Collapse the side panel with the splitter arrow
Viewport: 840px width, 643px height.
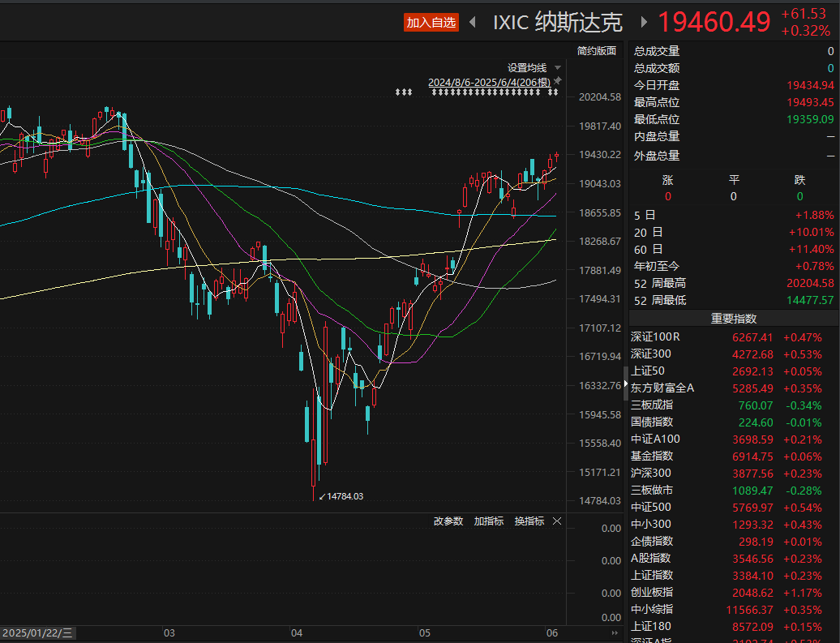tap(625, 384)
